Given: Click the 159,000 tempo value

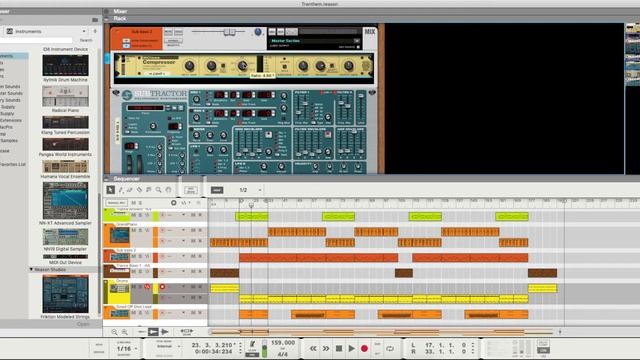Looking at the screenshot, I should [283, 343].
